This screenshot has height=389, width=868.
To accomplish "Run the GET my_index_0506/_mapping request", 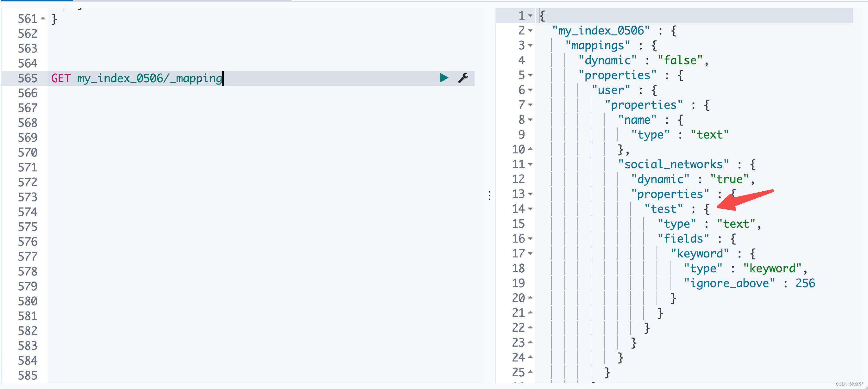I will click(444, 78).
